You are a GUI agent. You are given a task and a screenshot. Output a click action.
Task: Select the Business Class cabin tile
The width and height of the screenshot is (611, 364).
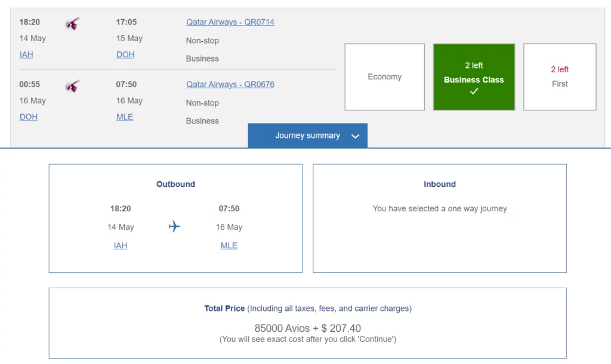[474, 77]
